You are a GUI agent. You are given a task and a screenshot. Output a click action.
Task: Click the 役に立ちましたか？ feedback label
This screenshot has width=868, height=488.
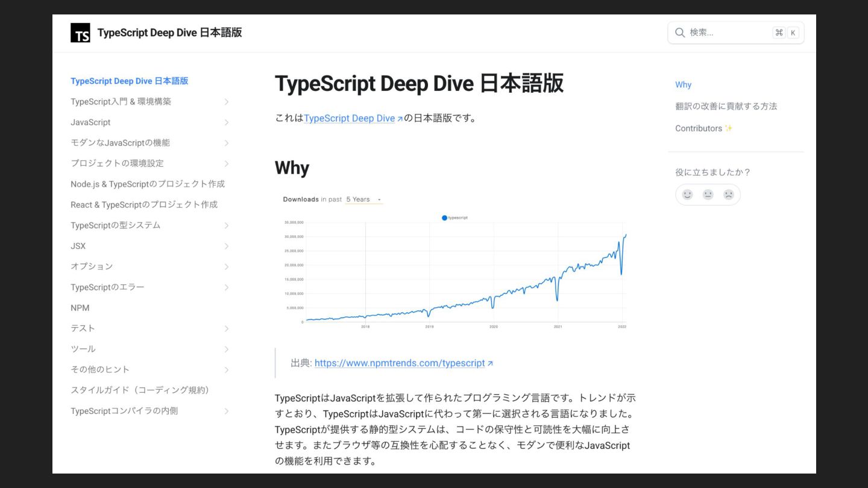[x=712, y=172]
